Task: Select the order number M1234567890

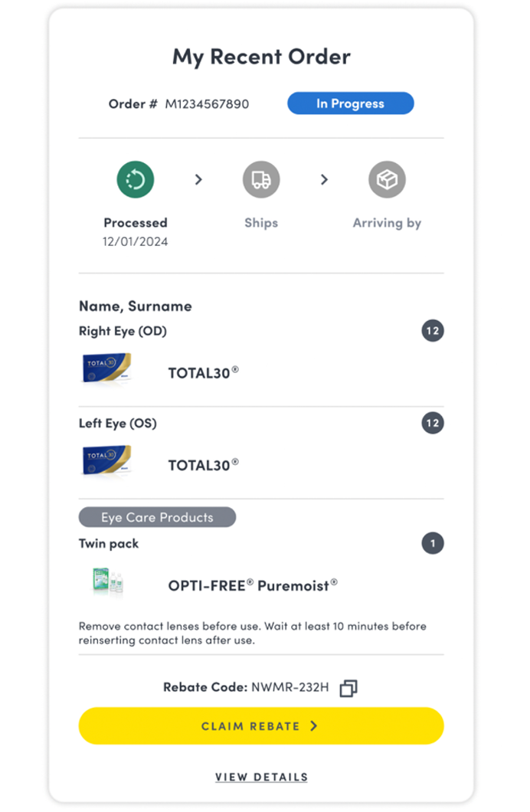Action: tap(205, 104)
